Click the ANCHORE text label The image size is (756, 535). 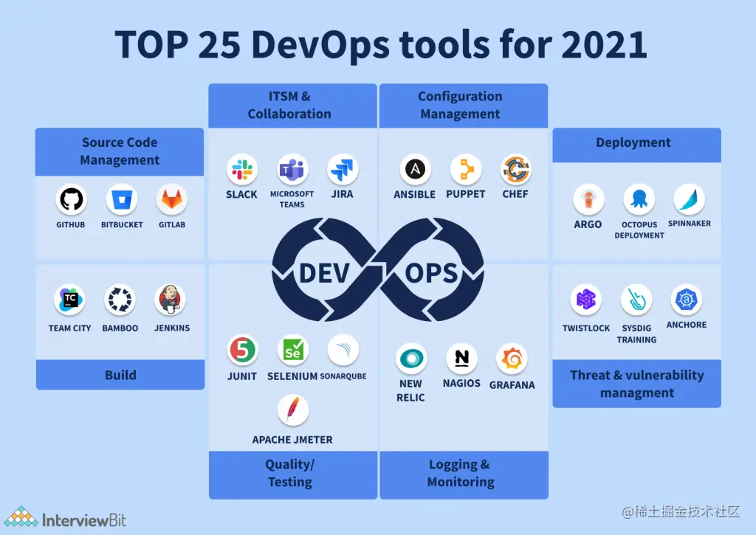click(687, 325)
